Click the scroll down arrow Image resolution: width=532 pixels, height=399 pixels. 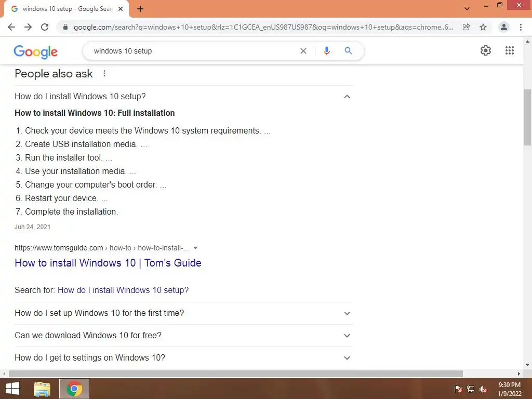click(527, 365)
